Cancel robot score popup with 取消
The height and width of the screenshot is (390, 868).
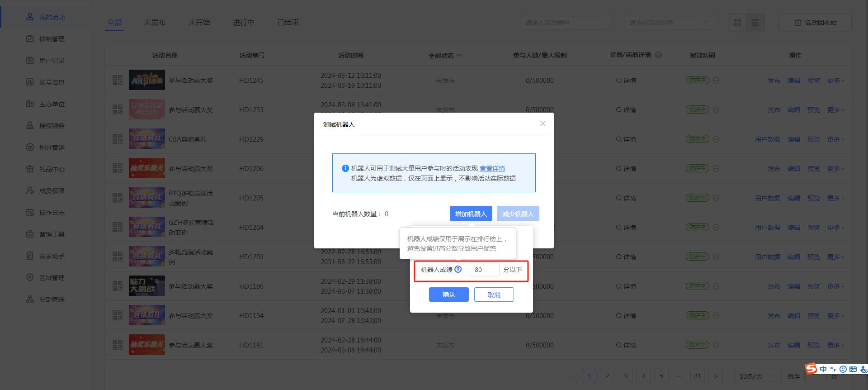tap(494, 295)
